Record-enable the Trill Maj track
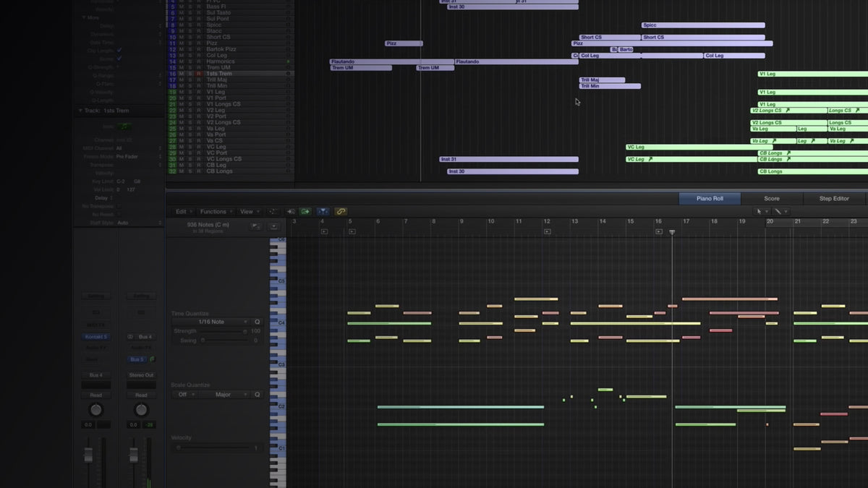 tap(199, 80)
